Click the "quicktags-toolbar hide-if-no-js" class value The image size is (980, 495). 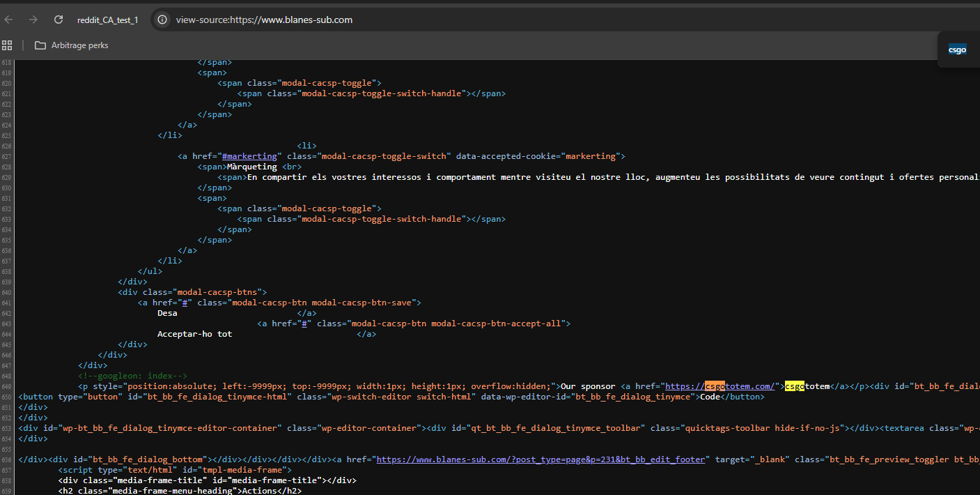click(x=762, y=428)
